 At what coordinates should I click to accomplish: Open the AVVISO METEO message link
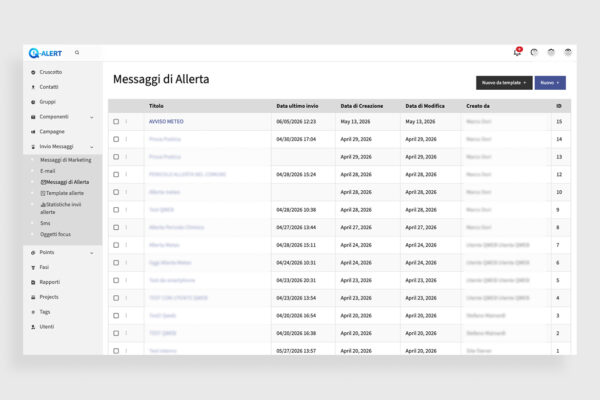click(x=166, y=122)
